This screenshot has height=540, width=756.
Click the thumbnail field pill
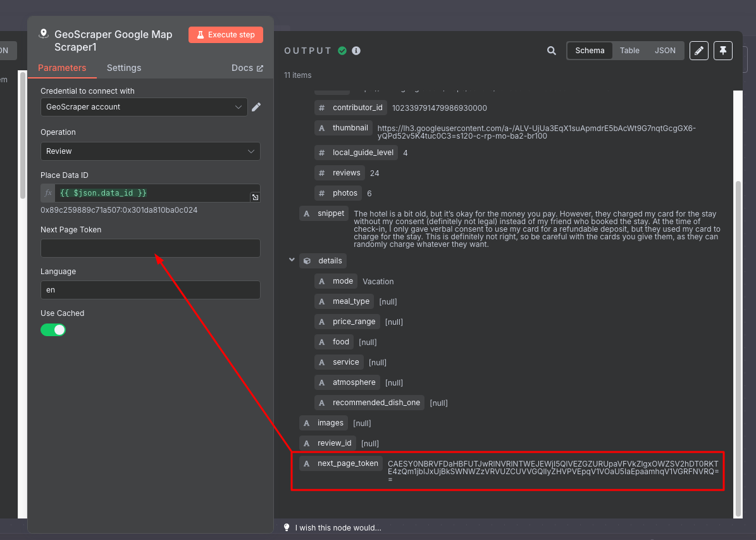pos(344,128)
